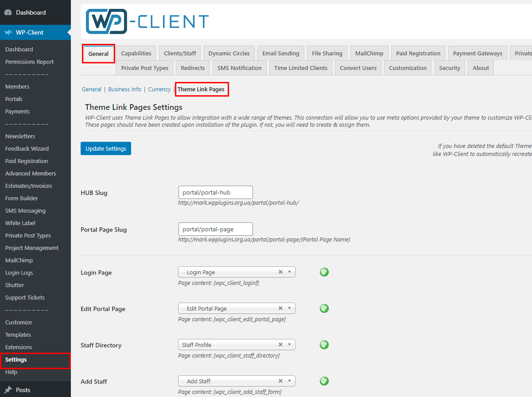Viewport: 532px width, 397px height.
Task: Open the Dynamic Circles tab
Action: (x=229, y=53)
